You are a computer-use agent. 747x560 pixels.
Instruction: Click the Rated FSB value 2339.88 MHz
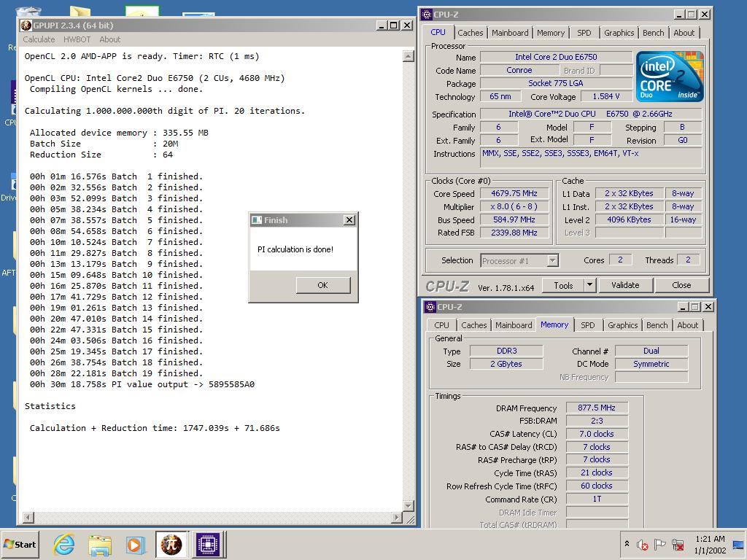[x=514, y=233]
